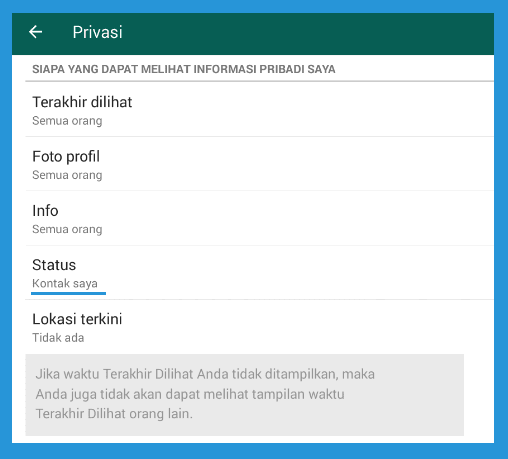The width and height of the screenshot is (508, 459).
Task: Open the Info privacy setting
Action: tap(259, 218)
